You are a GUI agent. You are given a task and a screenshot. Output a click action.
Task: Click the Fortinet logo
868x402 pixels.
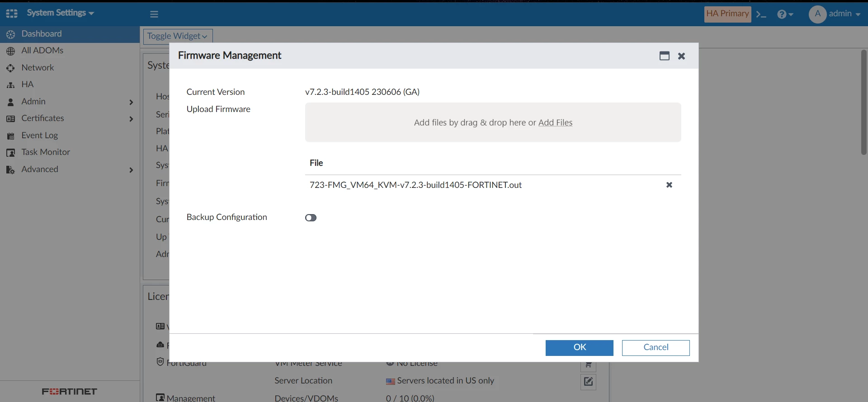(x=70, y=392)
